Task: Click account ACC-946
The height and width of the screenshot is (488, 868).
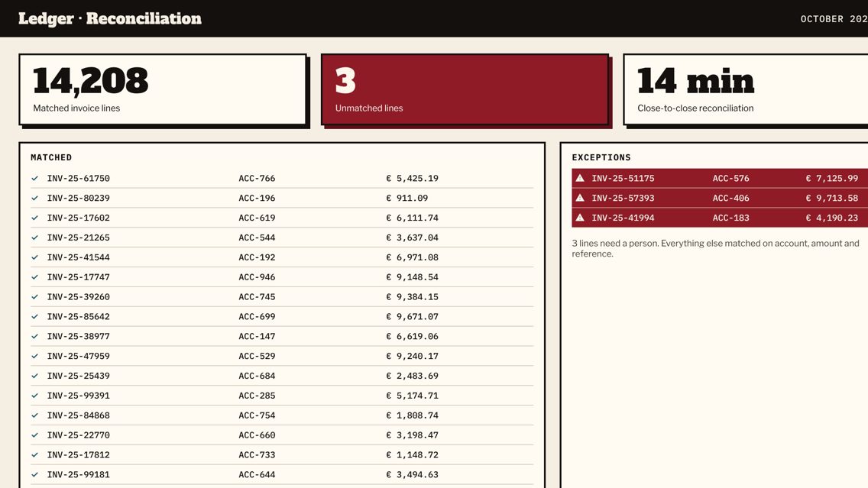Action: click(x=257, y=277)
